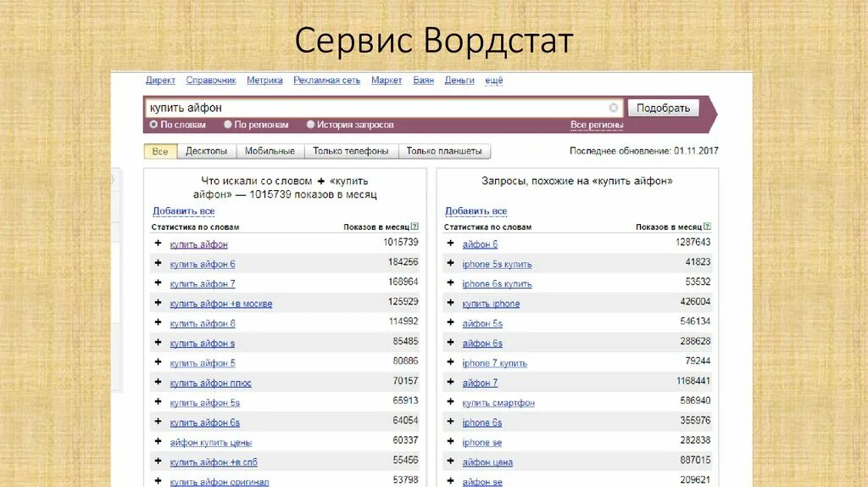Select the 'История запросов' radio button
Viewport: 868px width, 487px height.
(310, 125)
